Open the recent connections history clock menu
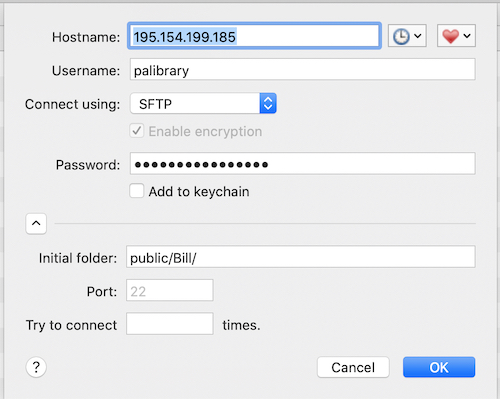This screenshot has height=399, width=500. [407, 36]
